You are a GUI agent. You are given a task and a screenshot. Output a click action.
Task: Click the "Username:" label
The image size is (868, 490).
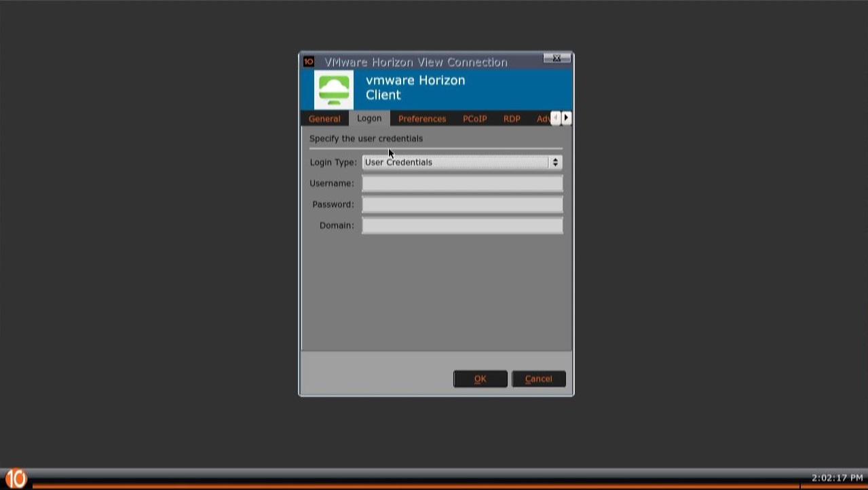pyautogui.click(x=332, y=183)
